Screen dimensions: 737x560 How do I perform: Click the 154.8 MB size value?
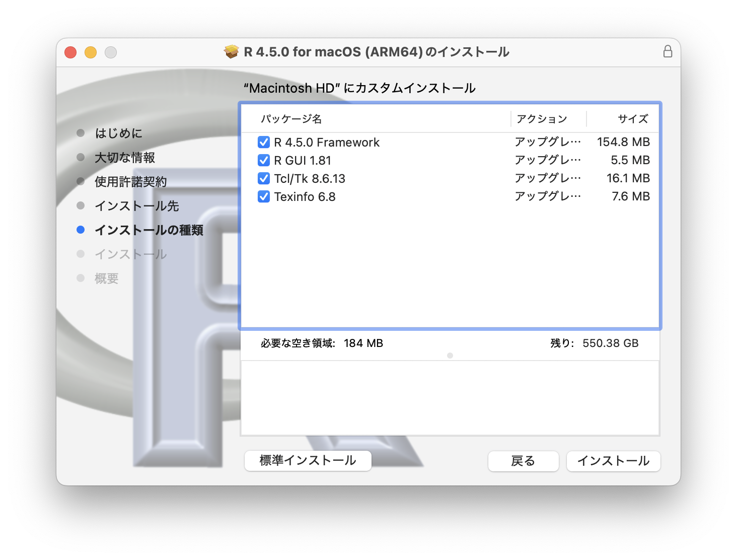623,142
